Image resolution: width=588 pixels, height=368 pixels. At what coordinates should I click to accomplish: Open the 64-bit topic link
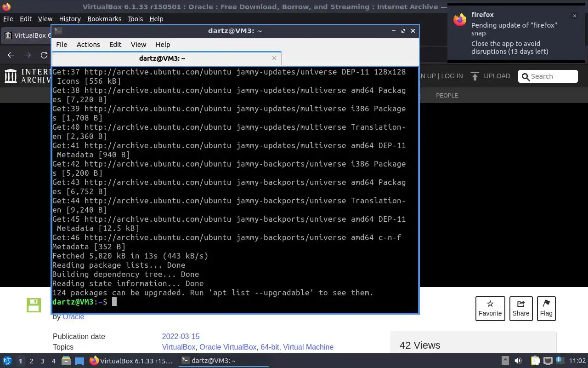point(270,347)
